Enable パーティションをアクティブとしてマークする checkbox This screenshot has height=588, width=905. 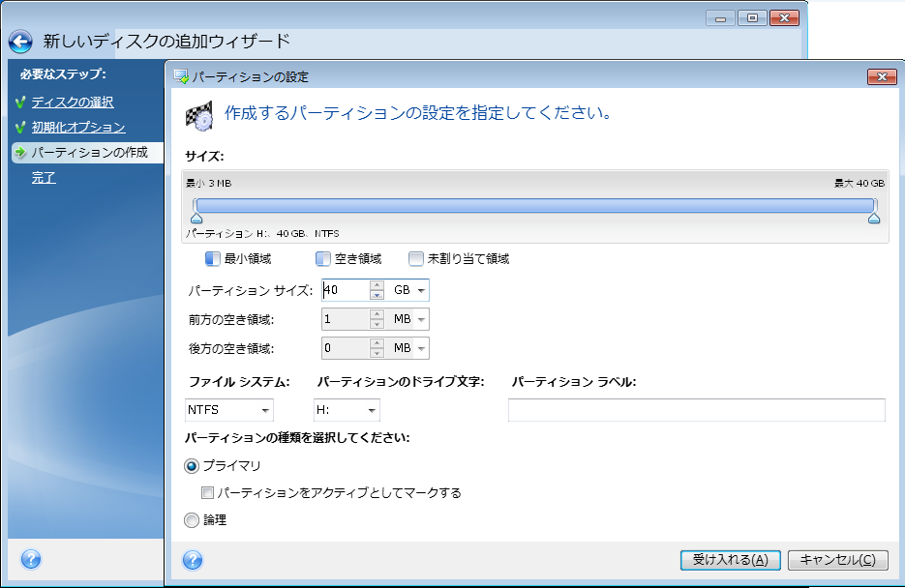click(207, 493)
